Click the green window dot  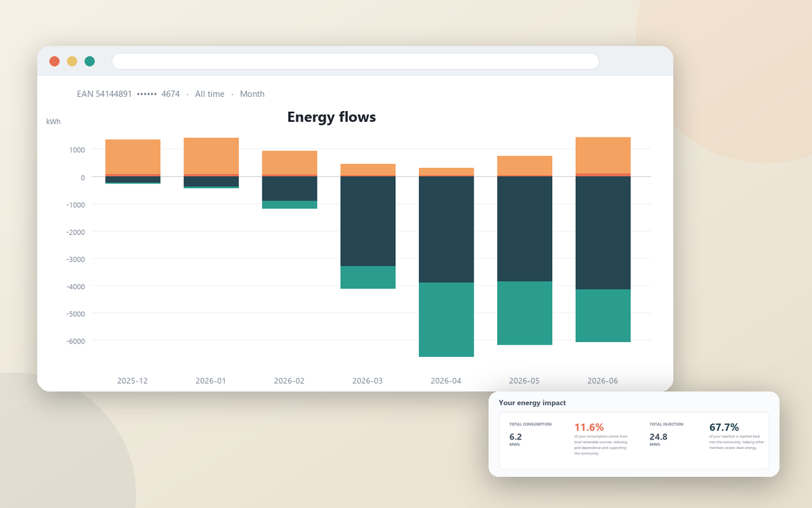tap(90, 62)
